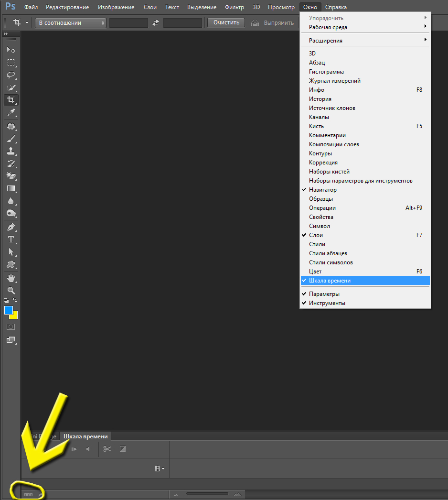Screen dimensions: 448x500
Task: Select the Healing Brush tool
Action: (x=11, y=126)
